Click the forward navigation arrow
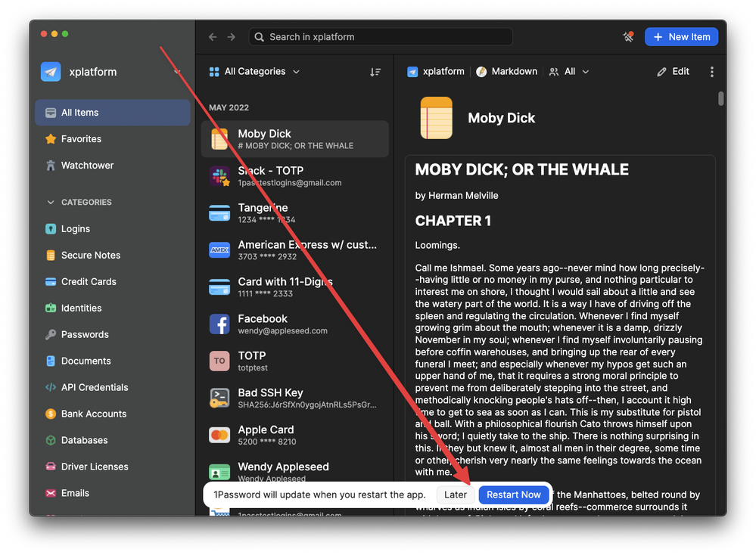This screenshot has height=555, width=756. pyautogui.click(x=232, y=37)
